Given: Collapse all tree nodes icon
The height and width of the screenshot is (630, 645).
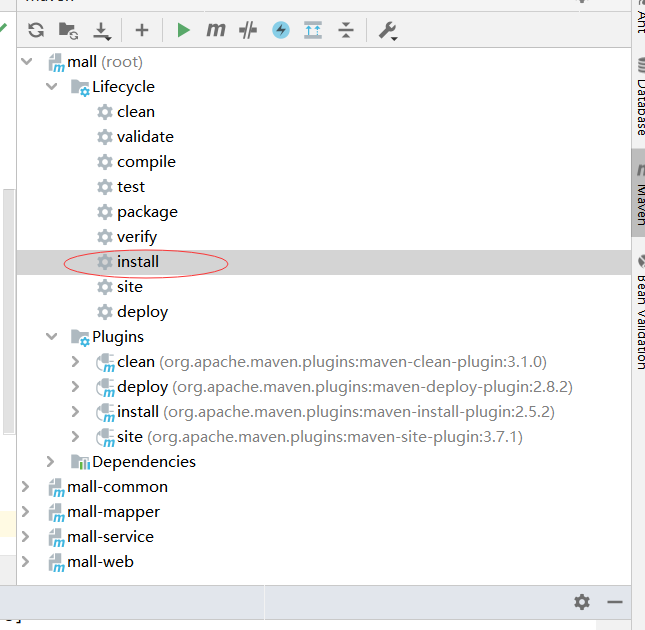Looking at the screenshot, I should tap(346, 30).
